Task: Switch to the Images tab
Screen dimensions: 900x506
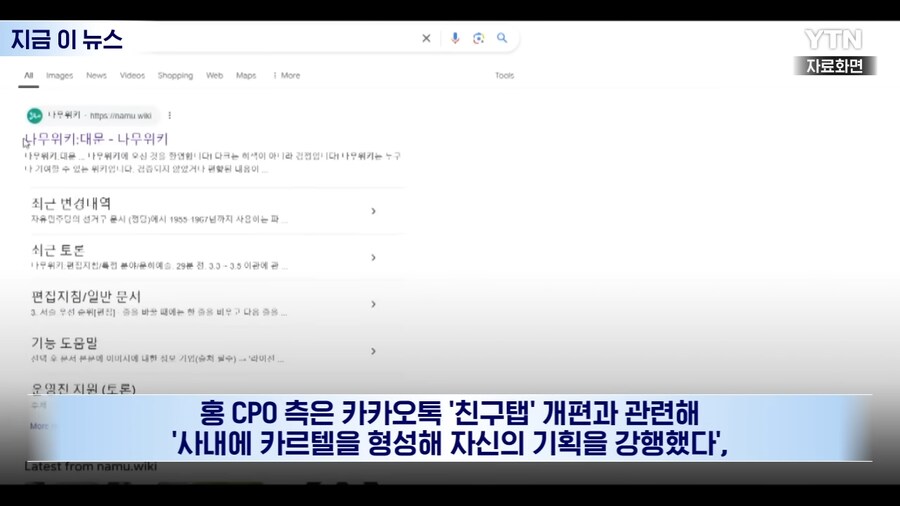Action: (60, 75)
